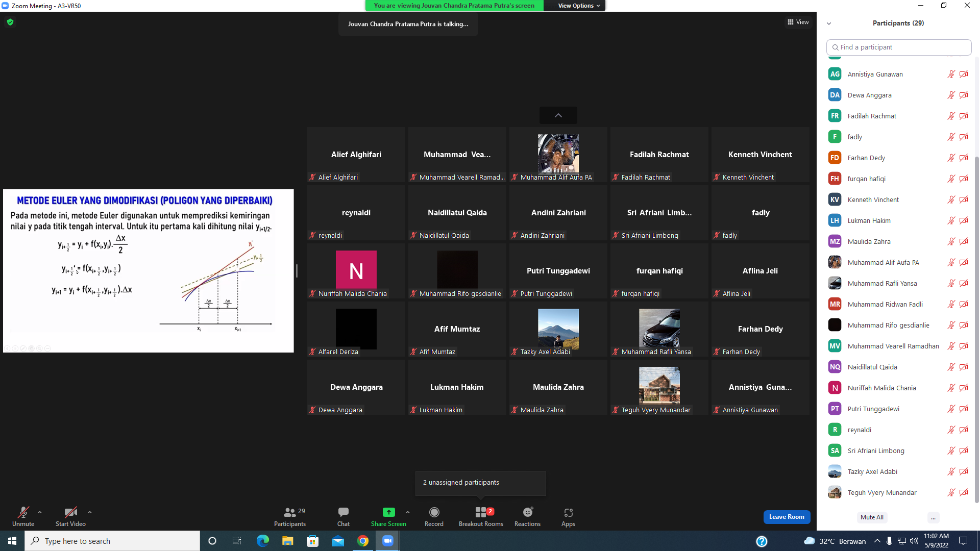
Task: Open Google Chrome from taskbar
Action: point(363,541)
